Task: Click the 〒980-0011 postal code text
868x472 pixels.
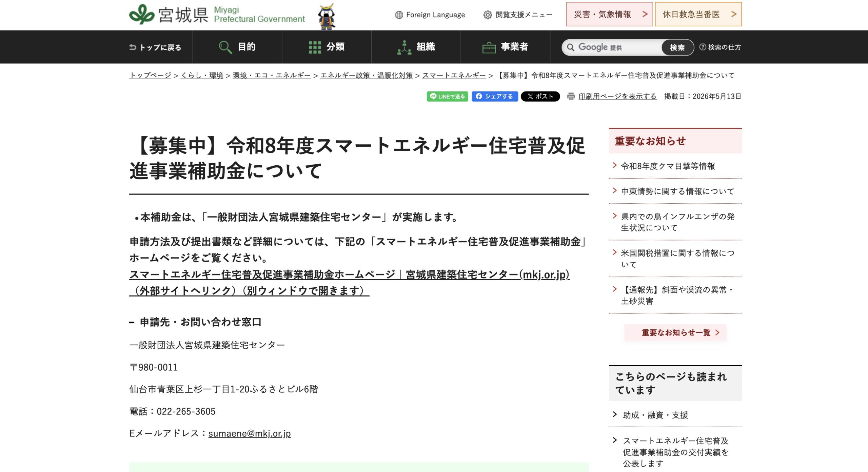Action: [x=154, y=367]
